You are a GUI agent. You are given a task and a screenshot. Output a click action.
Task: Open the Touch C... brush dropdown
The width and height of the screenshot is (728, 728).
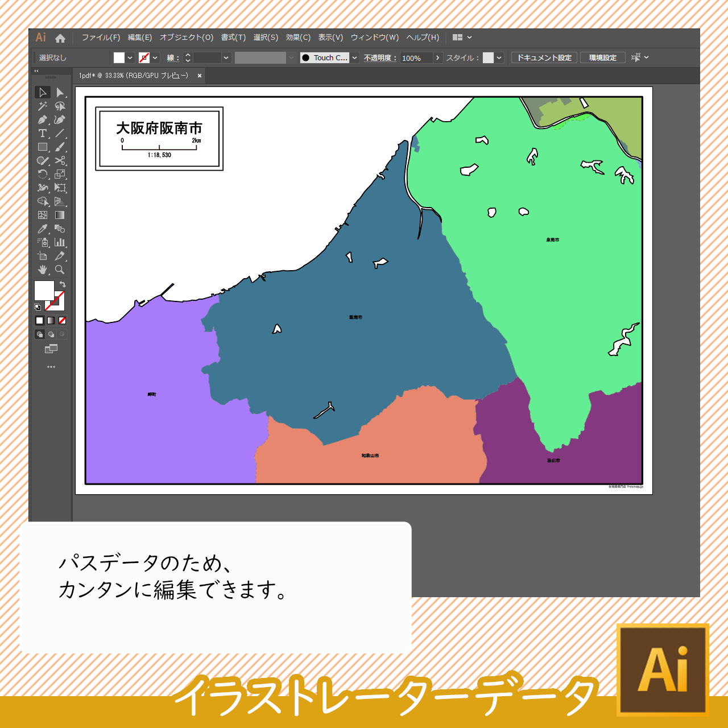click(354, 58)
